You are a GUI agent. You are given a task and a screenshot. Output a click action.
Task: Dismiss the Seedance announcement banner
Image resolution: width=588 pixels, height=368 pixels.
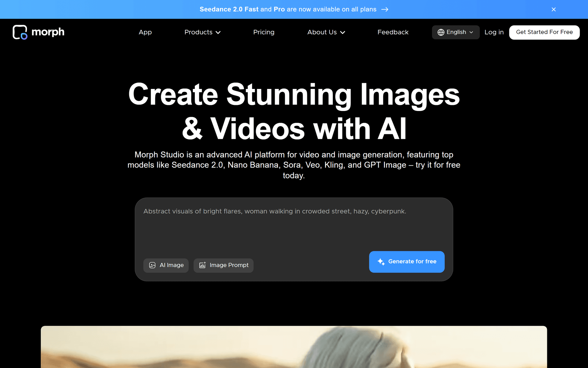tap(553, 10)
